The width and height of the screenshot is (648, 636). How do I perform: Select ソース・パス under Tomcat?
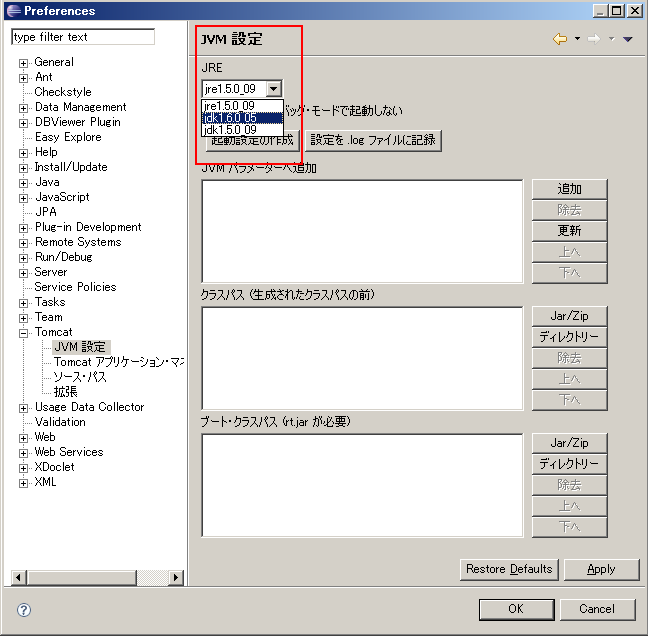pyautogui.click(x=80, y=377)
